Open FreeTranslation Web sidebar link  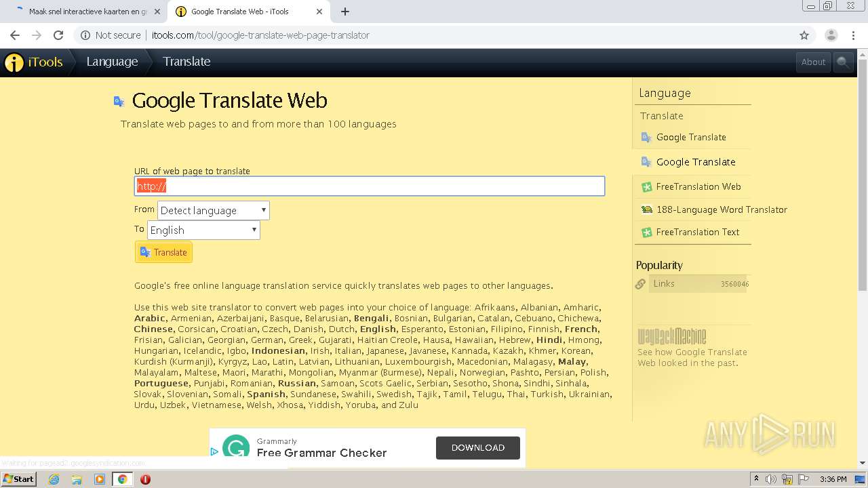[x=698, y=186]
